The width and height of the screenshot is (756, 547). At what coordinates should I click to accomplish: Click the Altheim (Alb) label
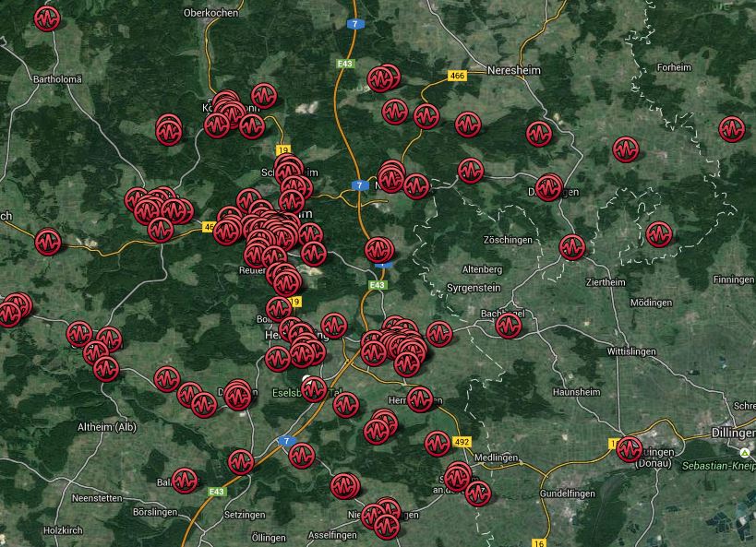pyautogui.click(x=107, y=427)
